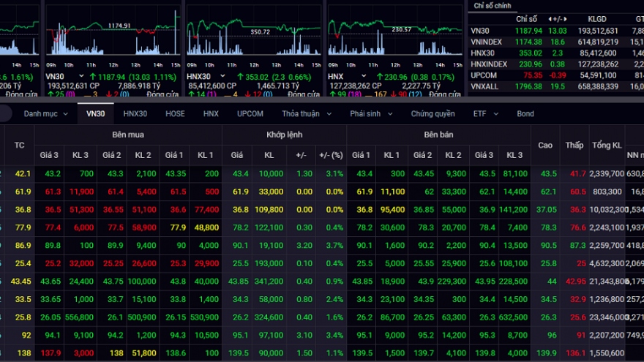
Task: Click the +/- (%) column header under Khớp lệnh
Action: coord(331,155)
